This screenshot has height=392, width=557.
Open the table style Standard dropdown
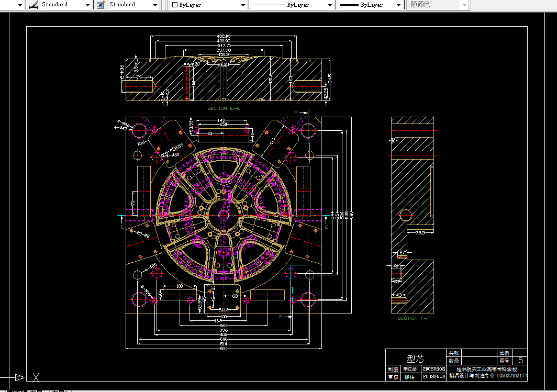point(155,5)
